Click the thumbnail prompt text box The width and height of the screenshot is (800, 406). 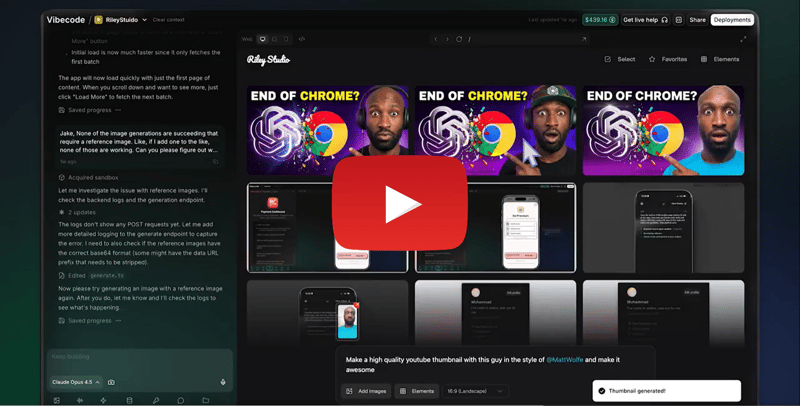pyautogui.click(x=495, y=365)
